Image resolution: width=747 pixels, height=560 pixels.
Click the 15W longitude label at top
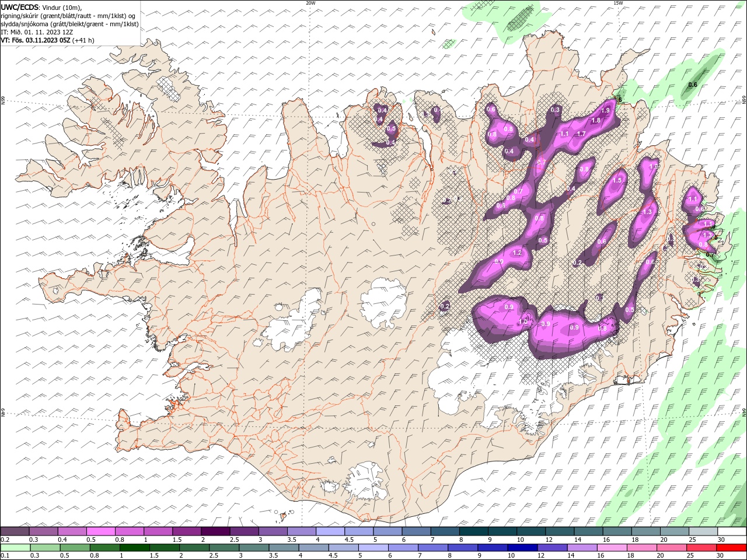[617, 3]
